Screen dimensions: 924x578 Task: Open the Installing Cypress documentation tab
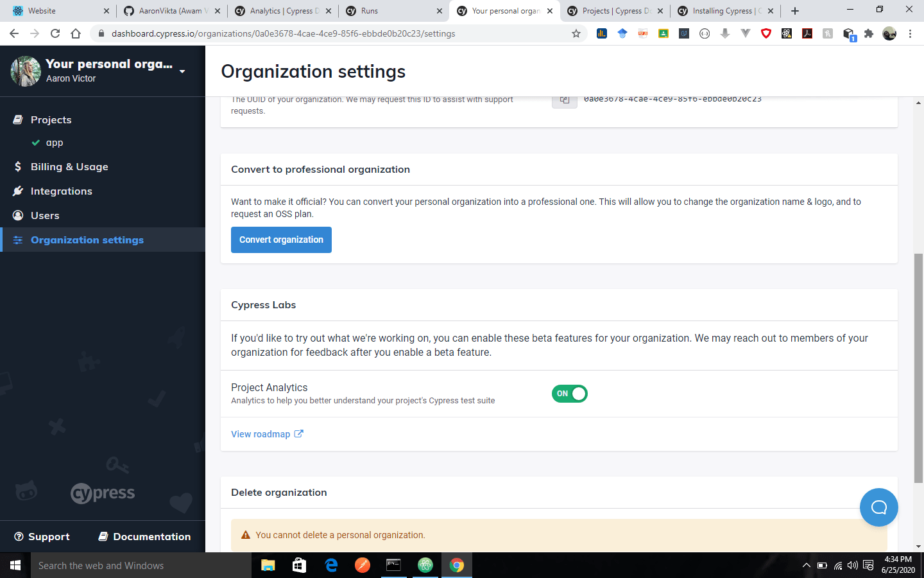tap(722, 10)
